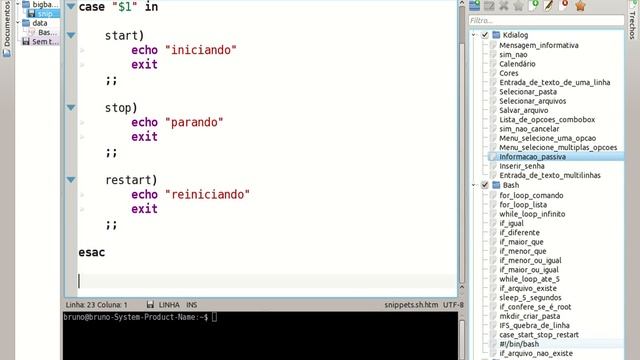Select the Informacao_passiva snippet

point(532,157)
